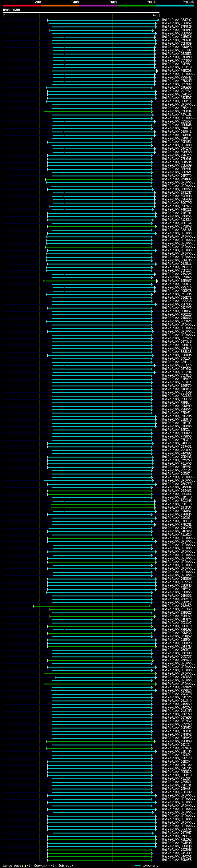Select hit label UniRef100_C5LKM4
Viewport: 197px width, 868px height.
(x=177, y=111)
